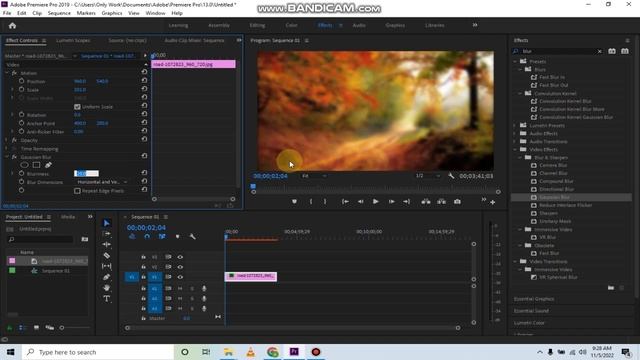Click Play in Program monitor
This screenshot has height=360, width=640.
[x=375, y=202]
